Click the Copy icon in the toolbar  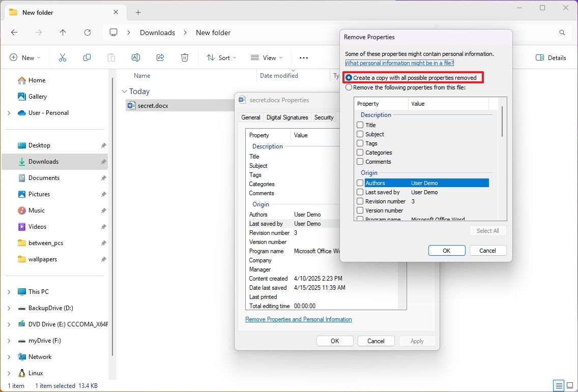tap(86, 57)
